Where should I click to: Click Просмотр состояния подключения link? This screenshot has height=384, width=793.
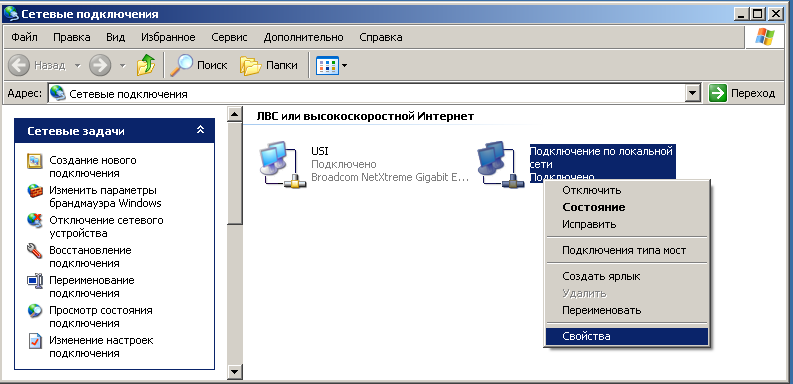point(101,316)
